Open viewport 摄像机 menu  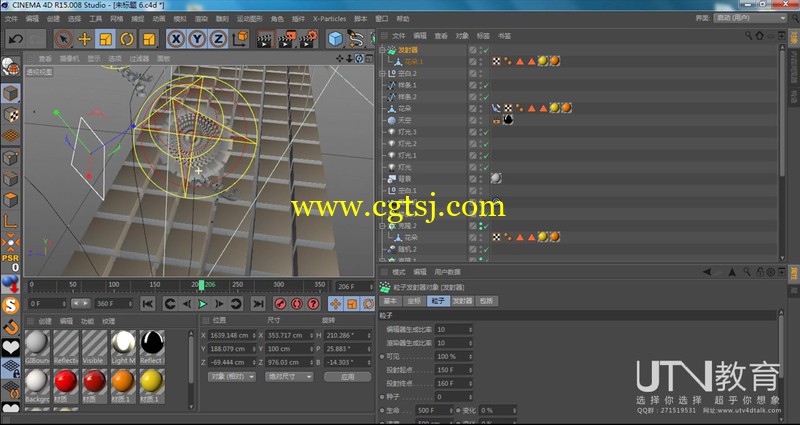(x=69, y=59)
